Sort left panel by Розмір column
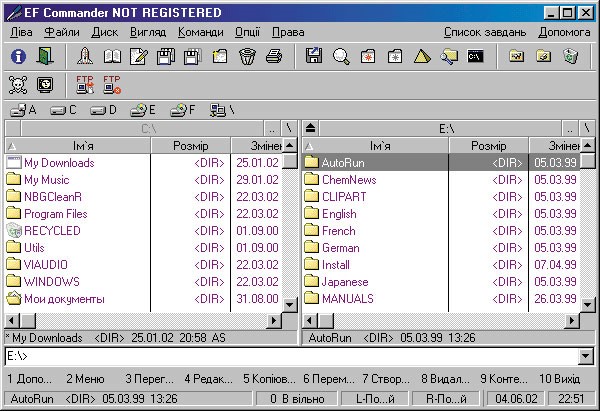Viewport: 600px width, 411px height. [191, 146]
